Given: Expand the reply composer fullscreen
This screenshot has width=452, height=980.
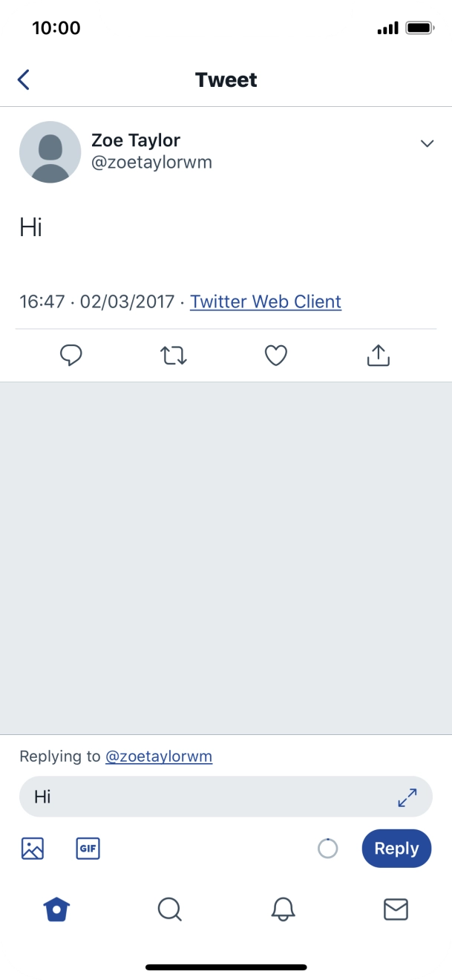Looking at the screenshot, I should tap(406, 797).
